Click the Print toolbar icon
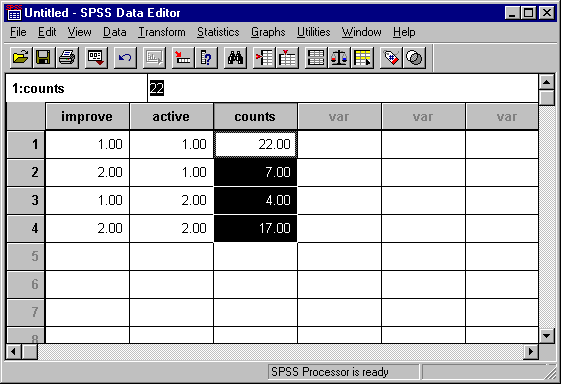The image size is (561, 384). coord(67,58)
